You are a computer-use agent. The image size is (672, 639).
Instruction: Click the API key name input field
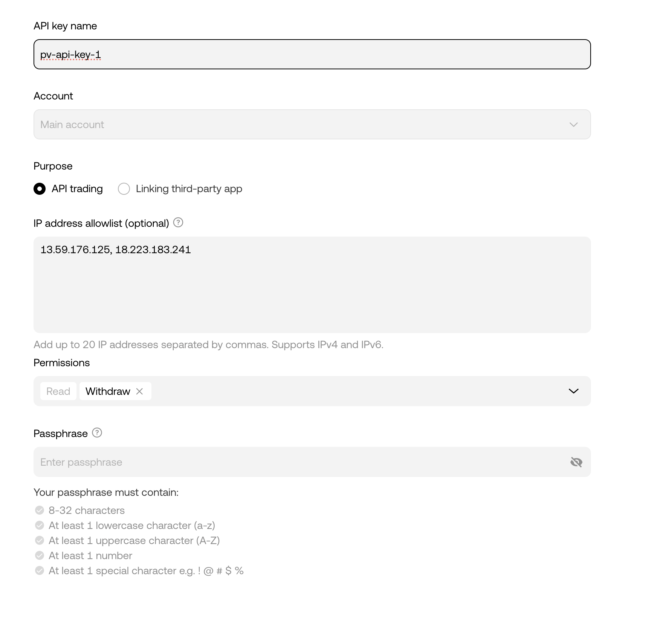[312, 54]
